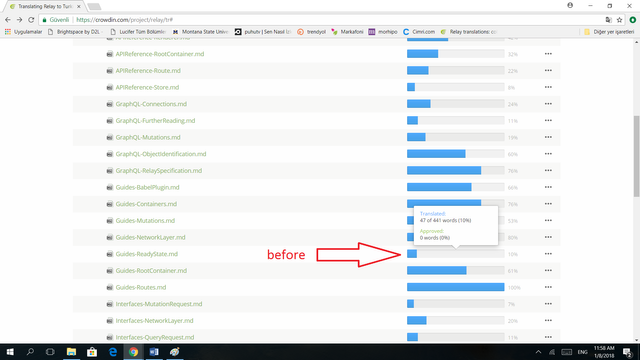The height and width of the screenshot is (360, 640).
Task: Open more options for APIReference-Route.md
Action: click(x=548, y=71)
